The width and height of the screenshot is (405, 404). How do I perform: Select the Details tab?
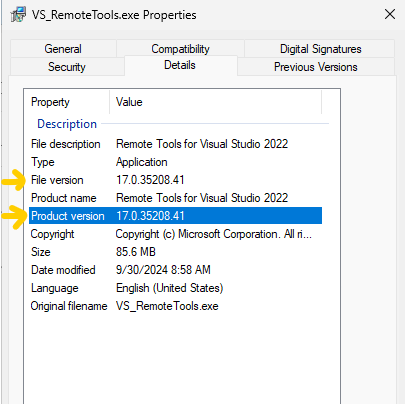pos(180,65)
